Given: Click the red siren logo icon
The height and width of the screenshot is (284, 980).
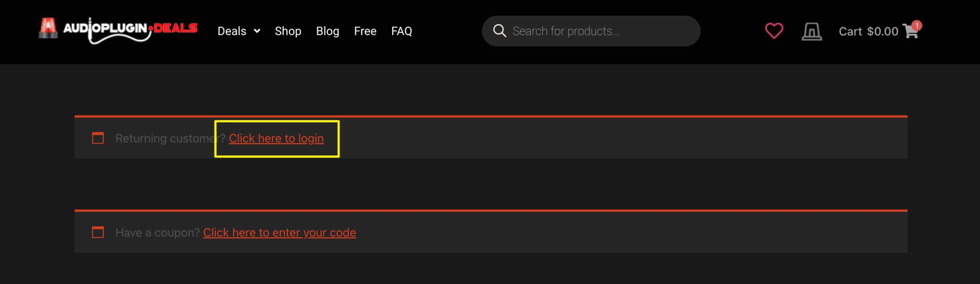Looking at the screenshot, I should [x=48, y=28].
